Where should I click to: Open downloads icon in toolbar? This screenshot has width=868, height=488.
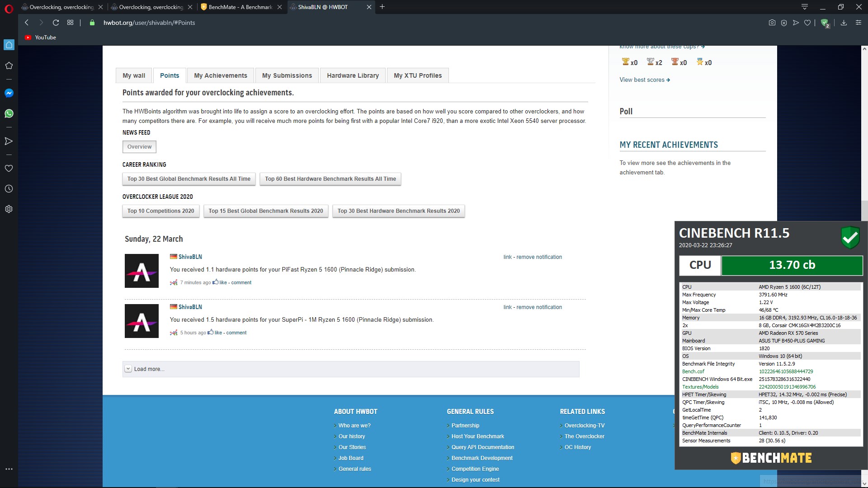844,23
